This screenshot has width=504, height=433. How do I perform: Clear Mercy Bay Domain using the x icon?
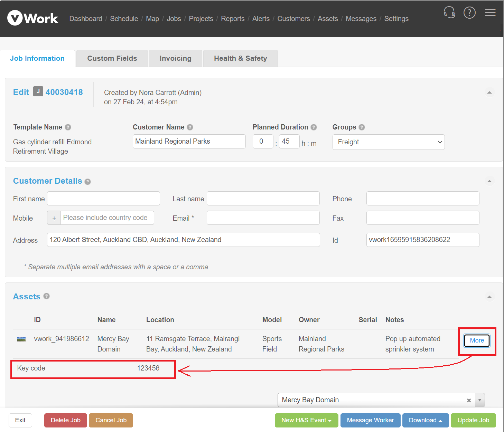click(469, 400)
